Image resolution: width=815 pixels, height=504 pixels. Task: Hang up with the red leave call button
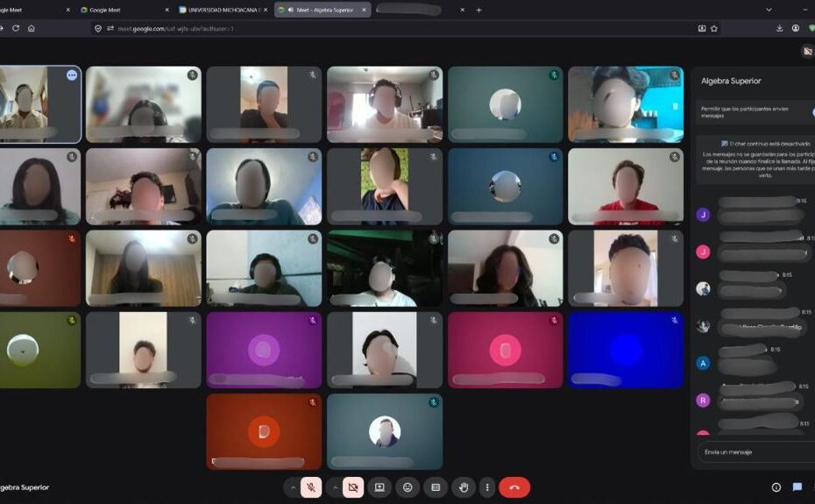(514, 487)
